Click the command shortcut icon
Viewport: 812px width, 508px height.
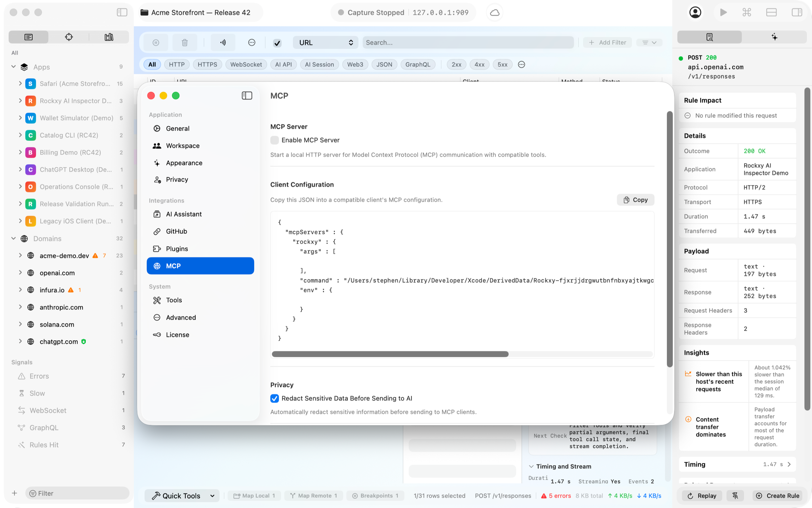click(746, 12)
